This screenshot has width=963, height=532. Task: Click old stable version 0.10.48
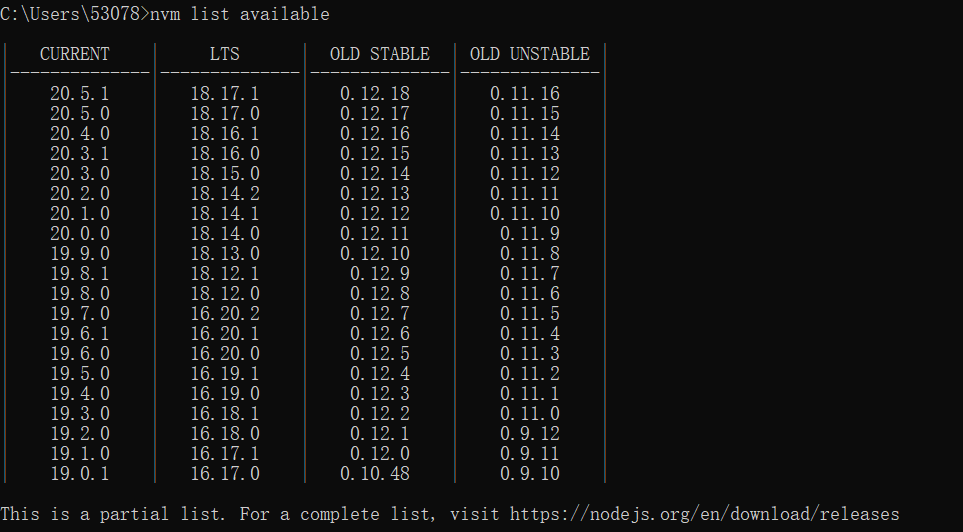[x=375, y=474]
